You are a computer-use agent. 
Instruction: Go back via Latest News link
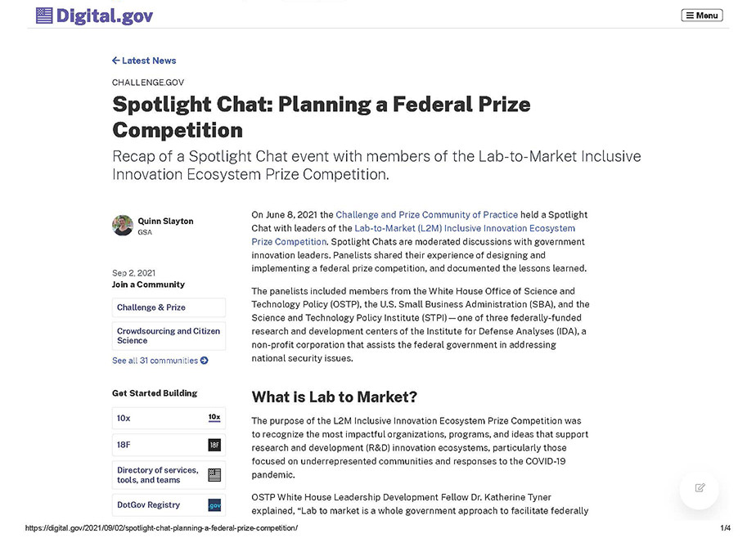pyautogui.click(x=149, y=61)
